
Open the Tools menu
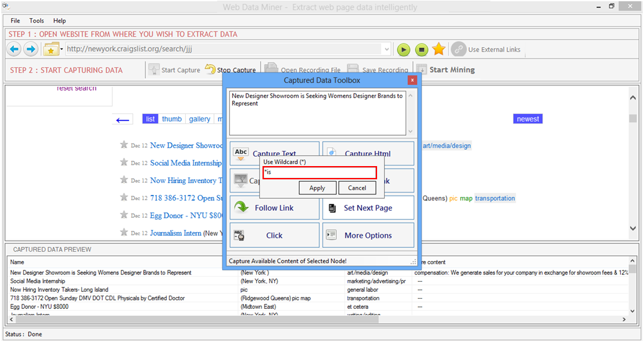tap(37, 21)
